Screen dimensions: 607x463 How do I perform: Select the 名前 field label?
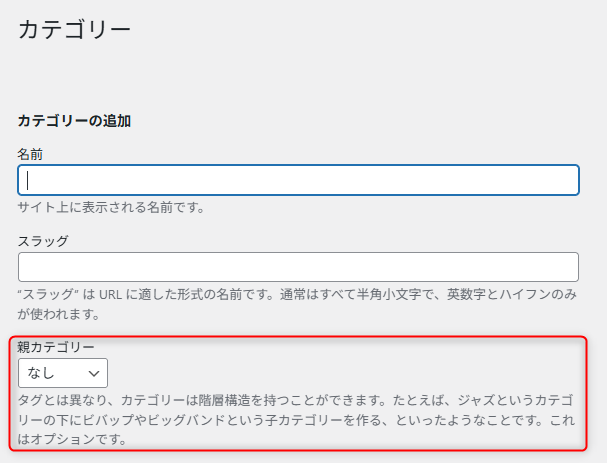click(30, 154)
